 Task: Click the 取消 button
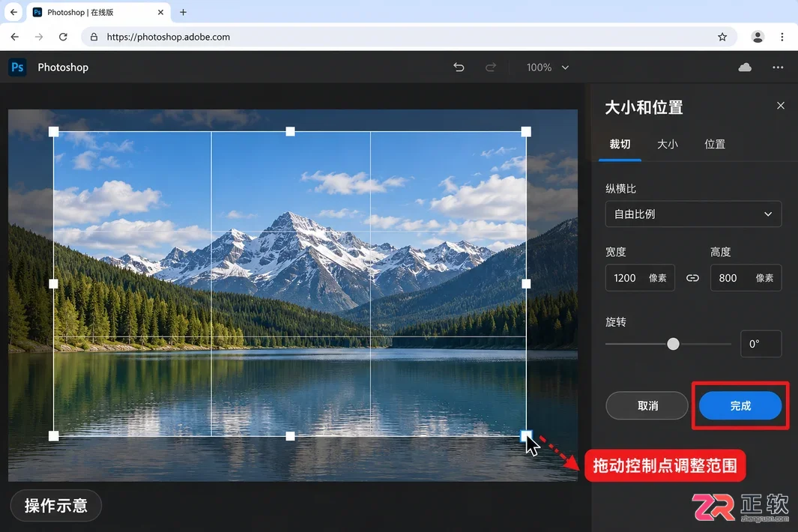coord(647,406)
